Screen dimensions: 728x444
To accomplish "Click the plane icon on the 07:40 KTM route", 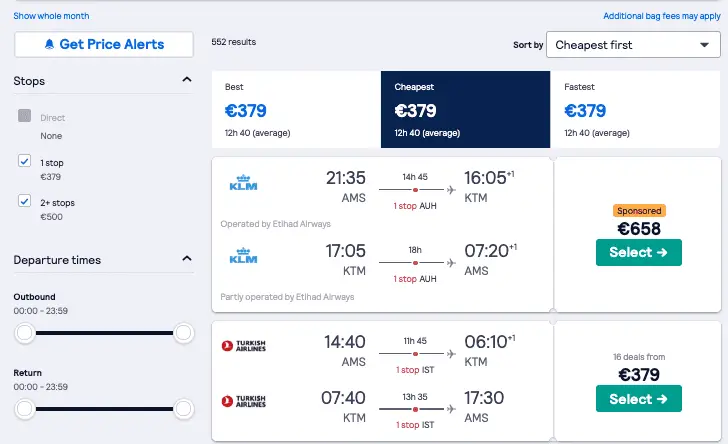I will (451, 409).
